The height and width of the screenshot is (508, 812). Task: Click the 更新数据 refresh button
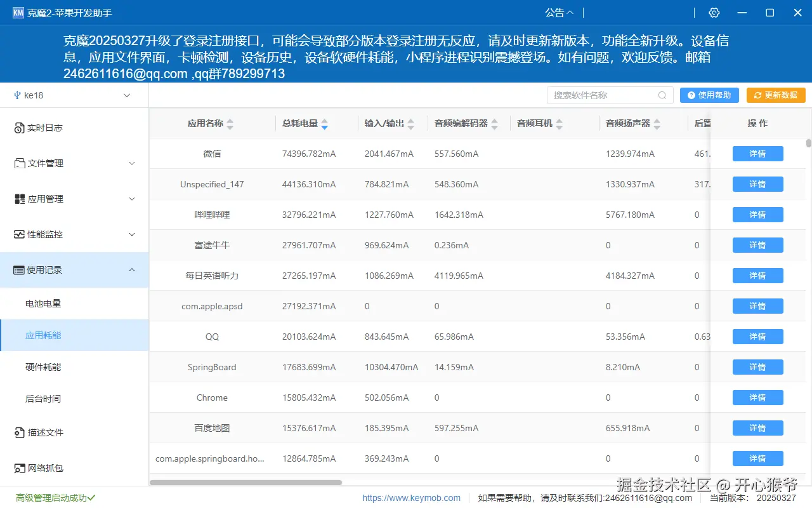(776, 95)
